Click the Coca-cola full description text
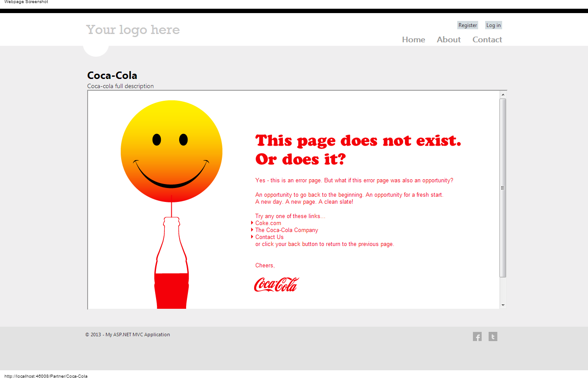 [120, 86]
